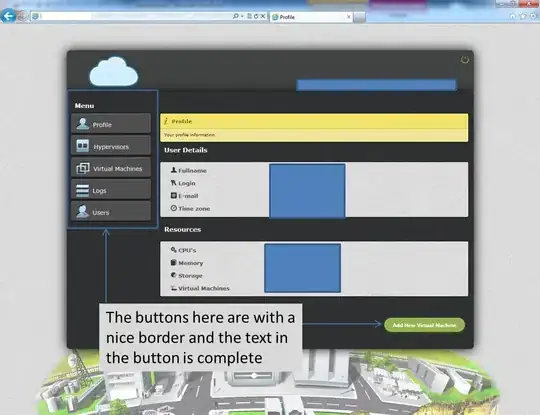Click the Users avatar icon

click(x=82, y=211)
